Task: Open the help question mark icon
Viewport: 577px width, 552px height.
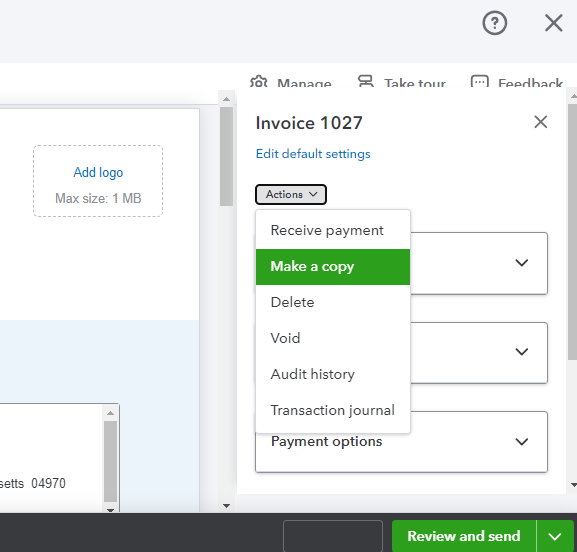Action: pos(495,23)
